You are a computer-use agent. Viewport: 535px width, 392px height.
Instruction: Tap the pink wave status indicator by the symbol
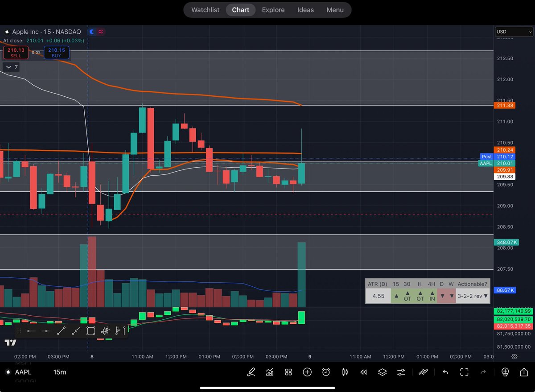[101, 32]
